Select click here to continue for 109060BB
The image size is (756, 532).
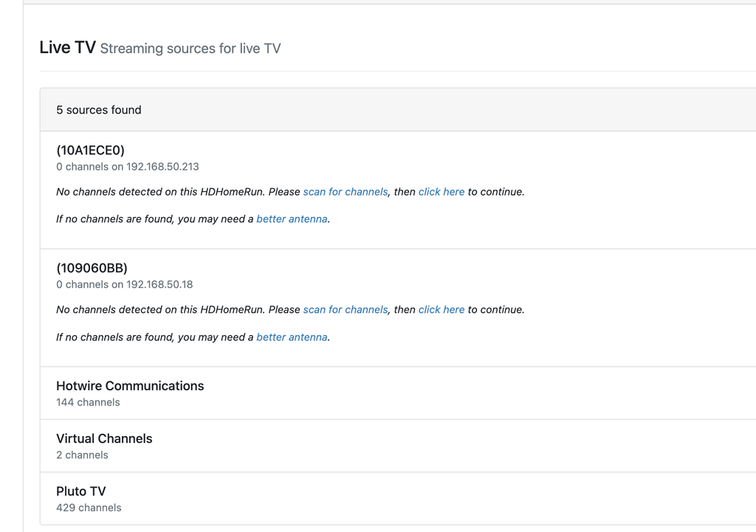(x=441, y=309)
